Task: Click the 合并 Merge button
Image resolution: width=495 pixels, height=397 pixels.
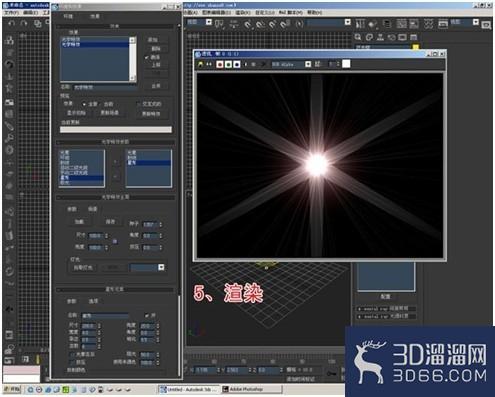Action: (156, 86)
